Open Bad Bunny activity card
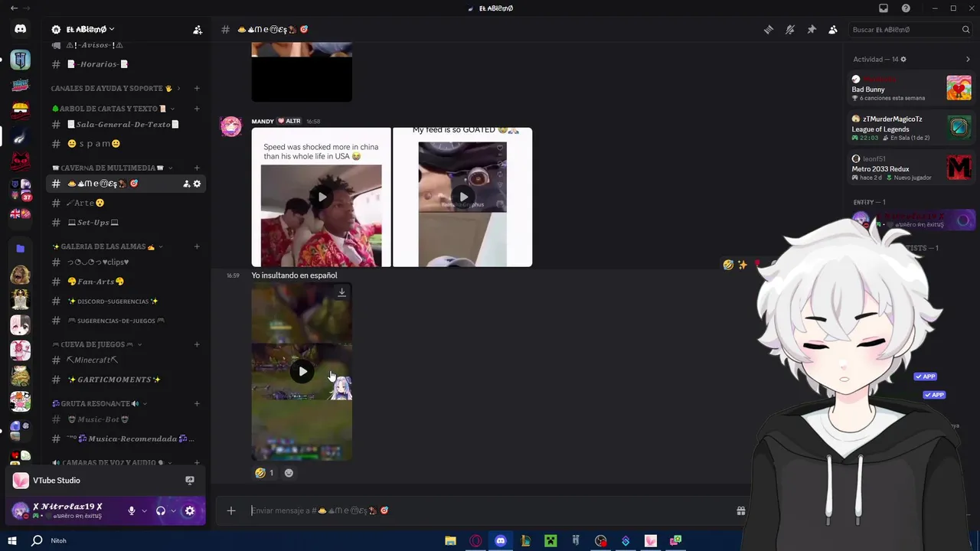 pos(911,88)
